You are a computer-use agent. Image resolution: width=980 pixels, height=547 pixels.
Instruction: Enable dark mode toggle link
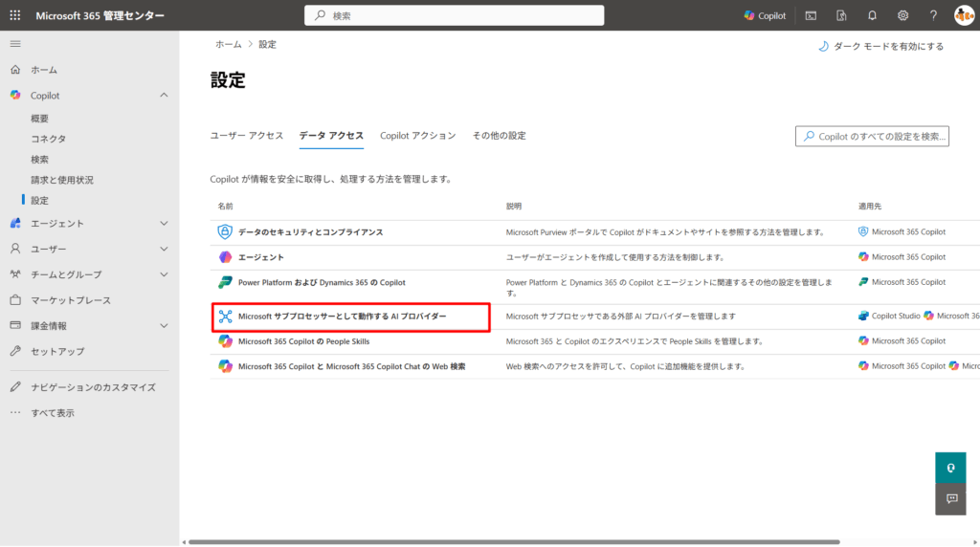880,46
